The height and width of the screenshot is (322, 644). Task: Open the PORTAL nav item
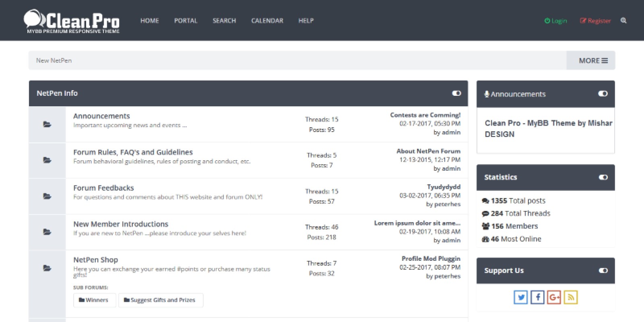[x=186, y=21]
